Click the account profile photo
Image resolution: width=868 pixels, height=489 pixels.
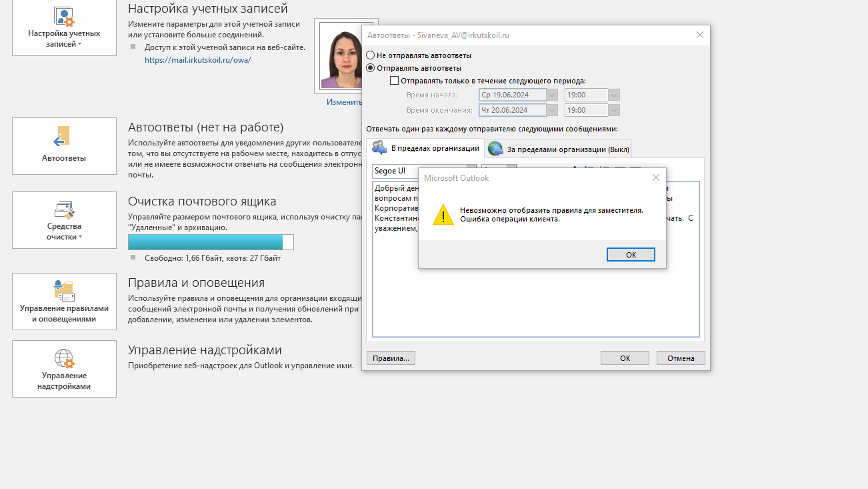click(341, 56)
